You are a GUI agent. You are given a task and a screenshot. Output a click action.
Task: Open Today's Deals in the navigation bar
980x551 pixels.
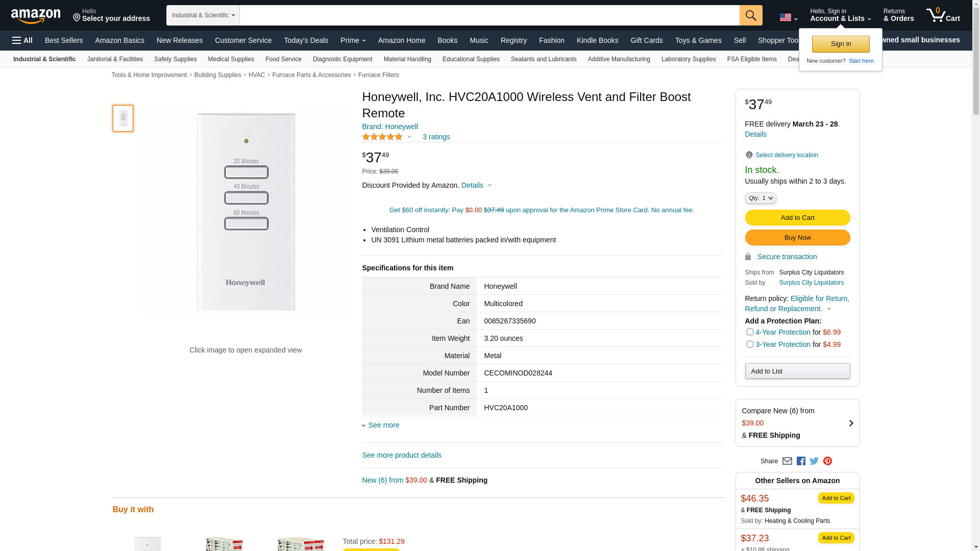coord(306,40)
